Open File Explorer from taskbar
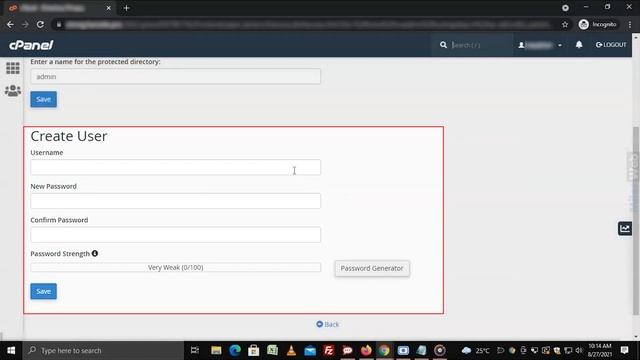 [x=216, y=350]
